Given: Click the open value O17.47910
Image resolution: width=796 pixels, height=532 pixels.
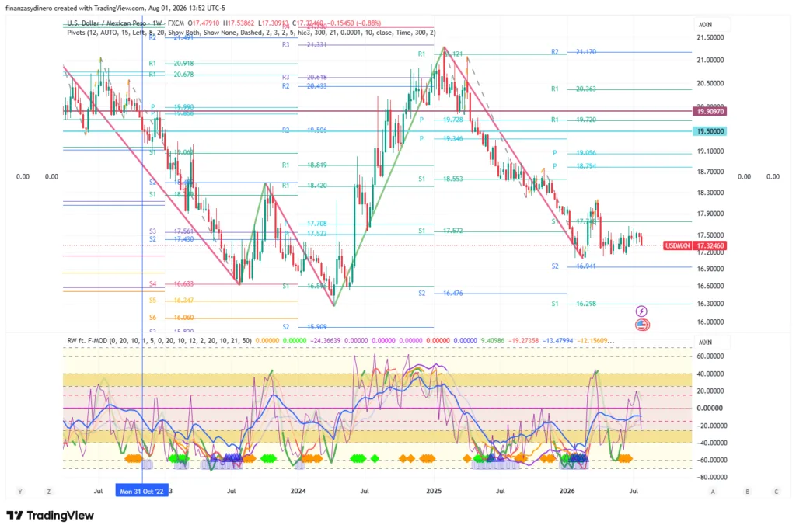Looking at the screenshot, I should pyautogui.click(x=204, y=23).
